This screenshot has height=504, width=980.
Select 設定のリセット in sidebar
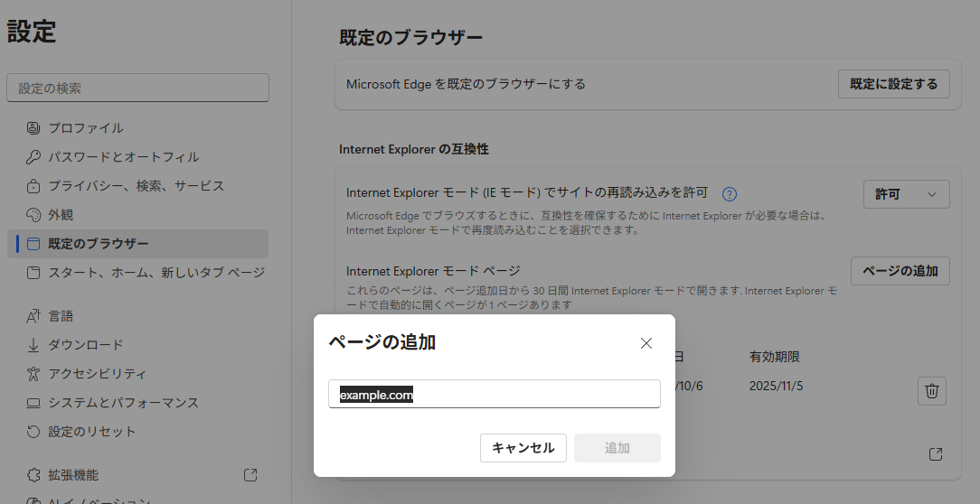pyautogui.click(x=91, y=432)
